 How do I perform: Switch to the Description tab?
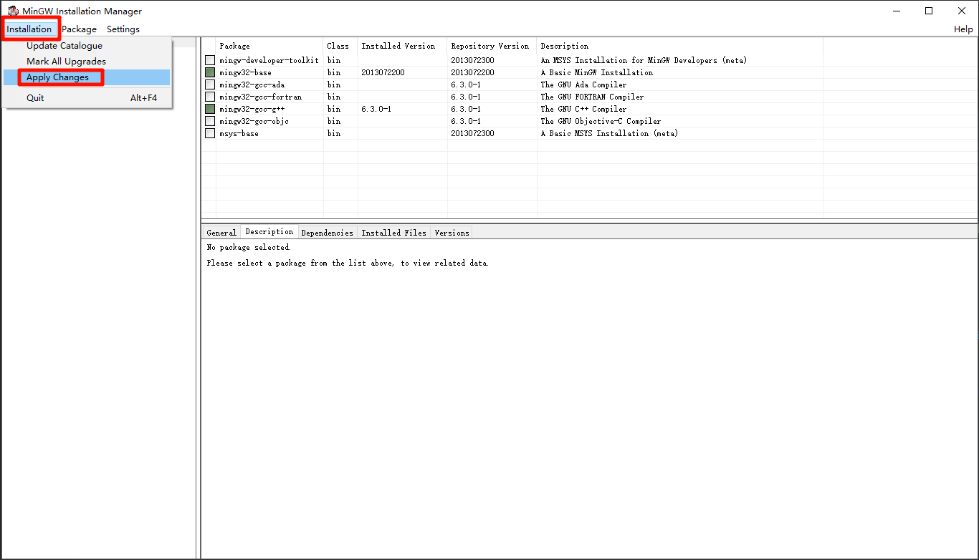(x=269, y=232)
